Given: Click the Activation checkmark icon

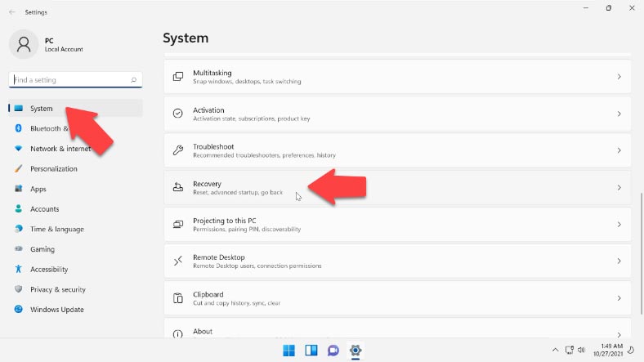Looking at the screenshot, I should coord(178,114).
